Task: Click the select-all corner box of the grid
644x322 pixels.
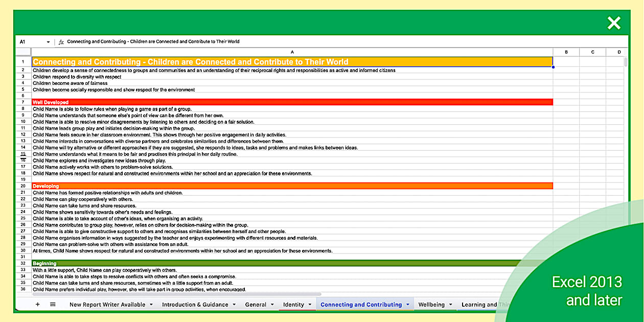Action: click(23, 52)
